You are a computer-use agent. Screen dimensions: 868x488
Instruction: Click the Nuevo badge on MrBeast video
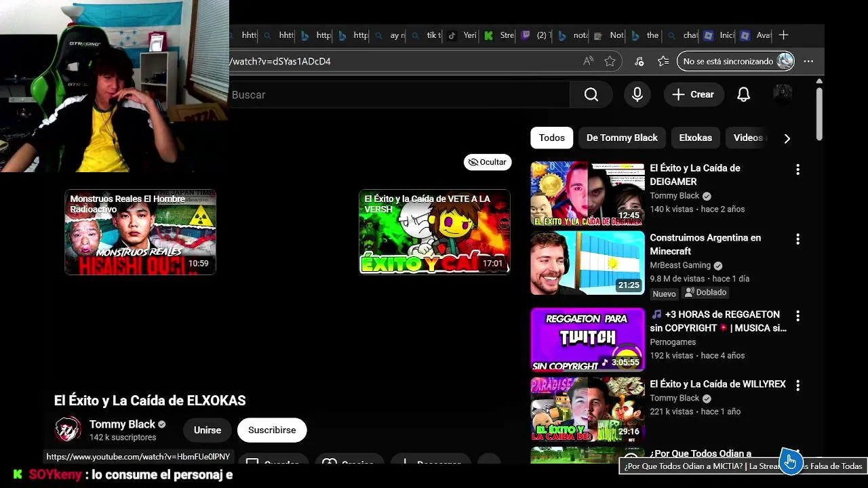point(665,294)
